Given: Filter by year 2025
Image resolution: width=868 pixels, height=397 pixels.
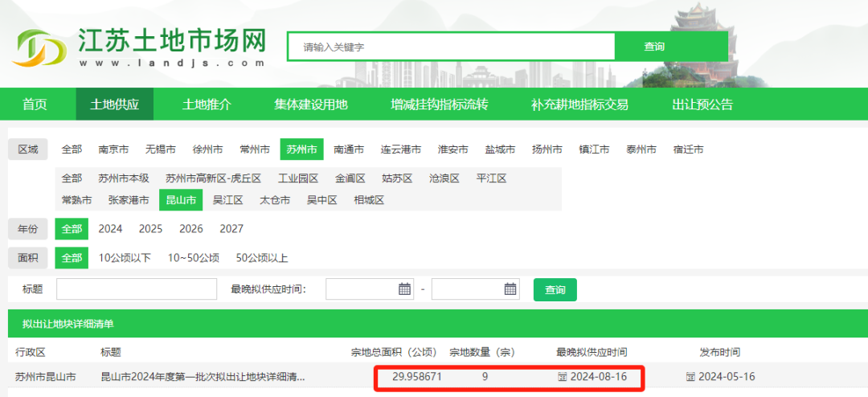Looking at the screenshot, I should [150, 229].
